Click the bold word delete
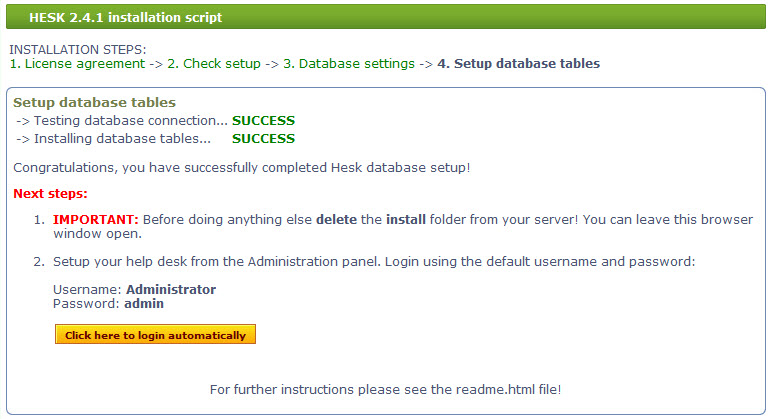The height and width of the screenshot is (419, 770). point(336,220)
